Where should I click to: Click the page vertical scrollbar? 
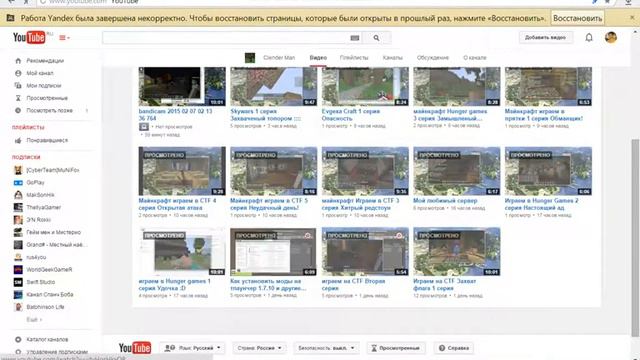[635, 237]
